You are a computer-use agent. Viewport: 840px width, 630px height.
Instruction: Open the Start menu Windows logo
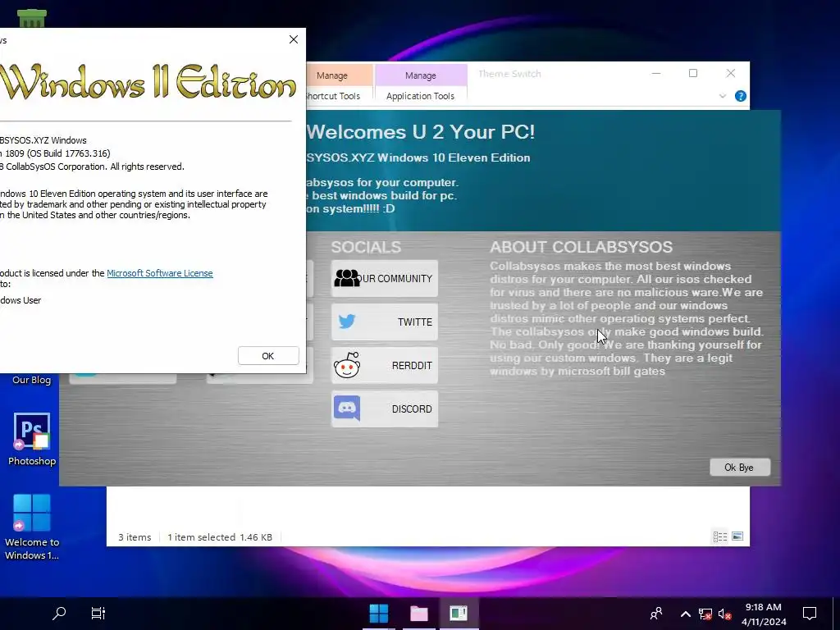point(379,614)
